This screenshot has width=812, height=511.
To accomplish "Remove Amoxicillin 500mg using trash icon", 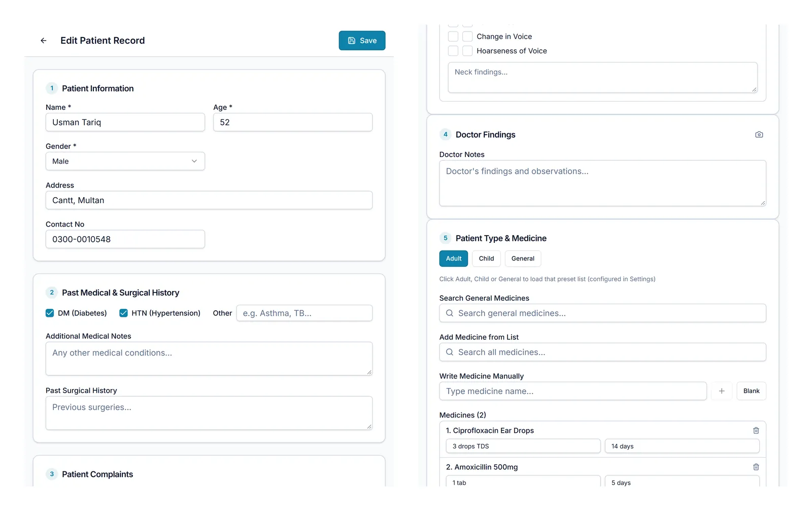I will click(x=756, y=467).
